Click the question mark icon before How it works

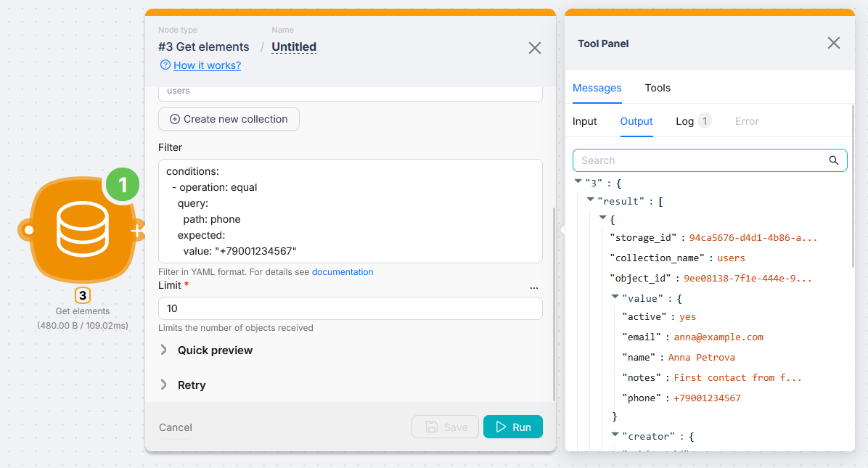tap(165, 65)
